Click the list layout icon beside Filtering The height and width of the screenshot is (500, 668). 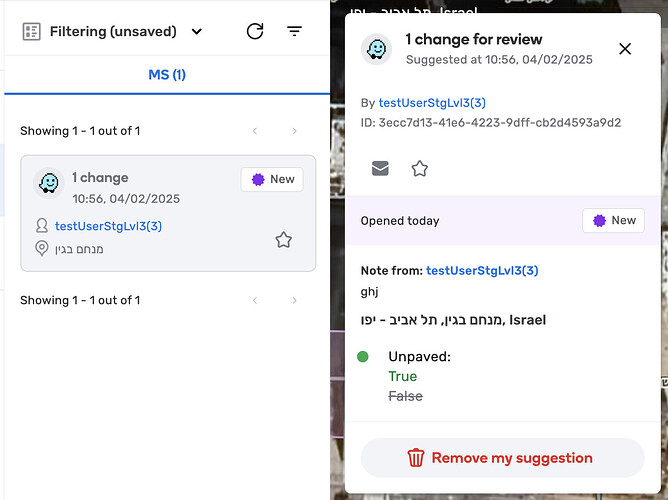click(31, 31)
